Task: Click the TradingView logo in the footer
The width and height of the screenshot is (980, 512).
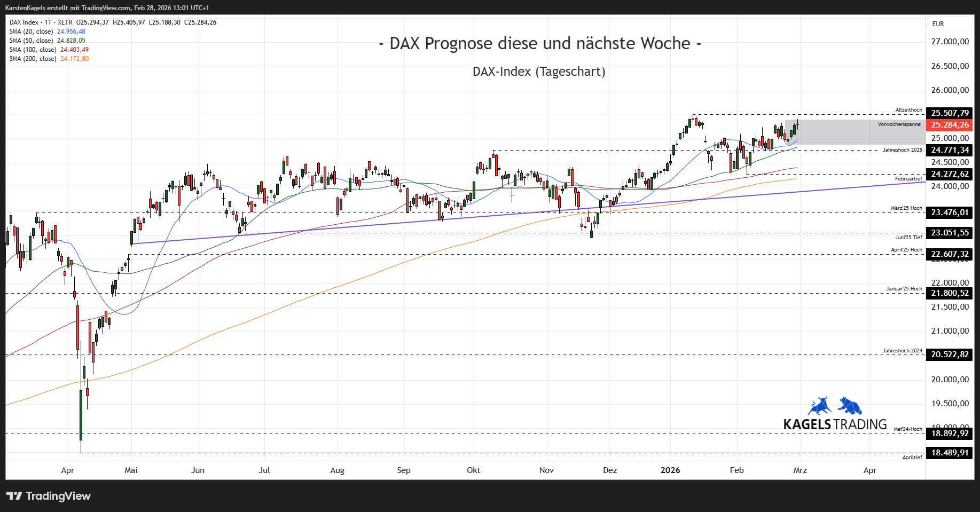Action: (x=49, y=496)
